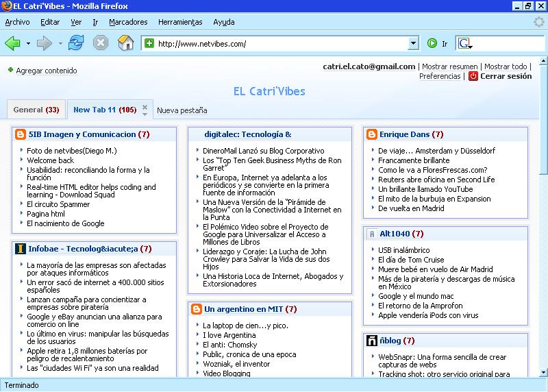Click the gray Forward arrow button
The height and width of the screenshot is (392, 548).
(x=44, y=43)
